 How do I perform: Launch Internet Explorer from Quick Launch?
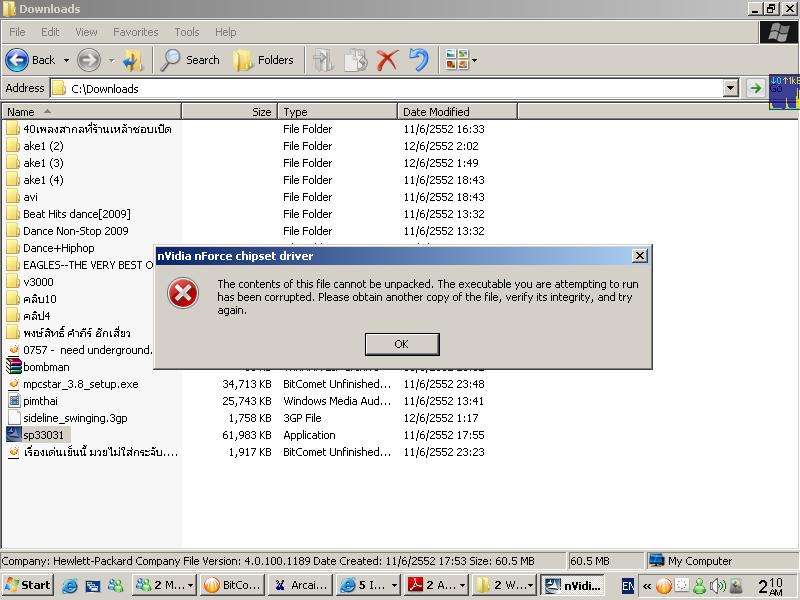click(70, 585)
